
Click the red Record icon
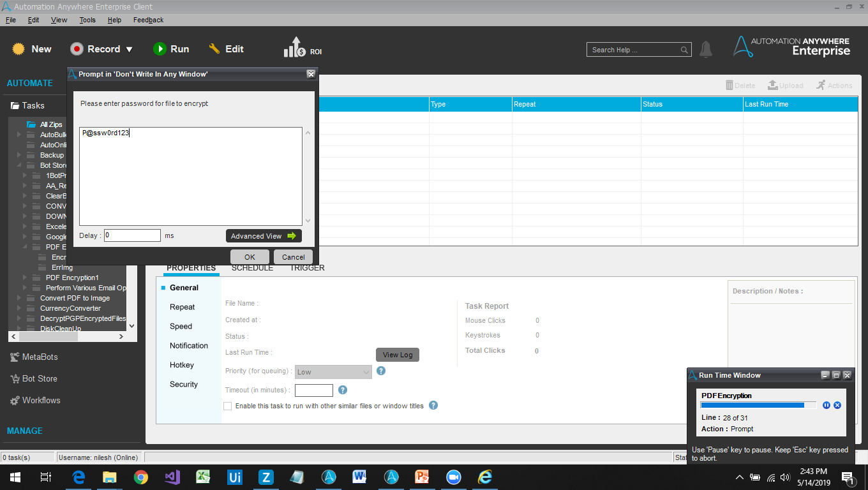point(77,49)
